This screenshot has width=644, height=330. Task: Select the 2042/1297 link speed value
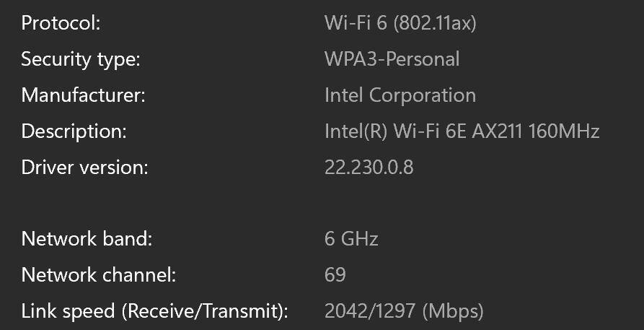tap(370, 311)
